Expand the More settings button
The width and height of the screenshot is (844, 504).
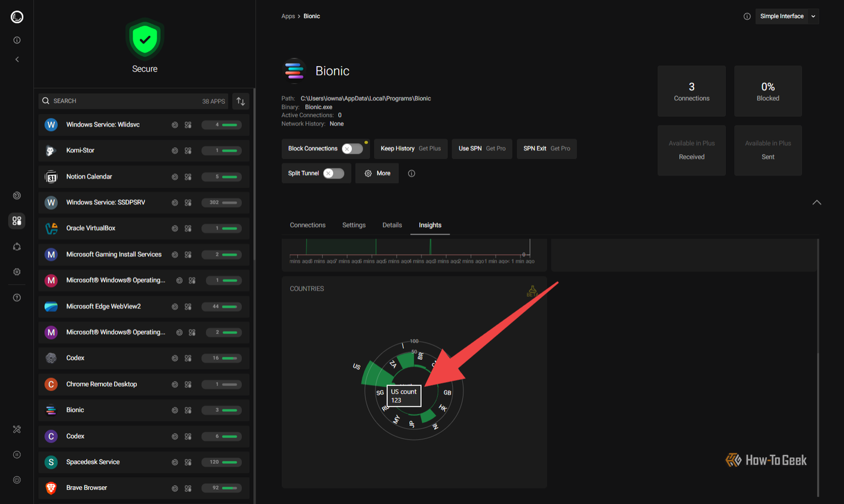coord(377,173)
